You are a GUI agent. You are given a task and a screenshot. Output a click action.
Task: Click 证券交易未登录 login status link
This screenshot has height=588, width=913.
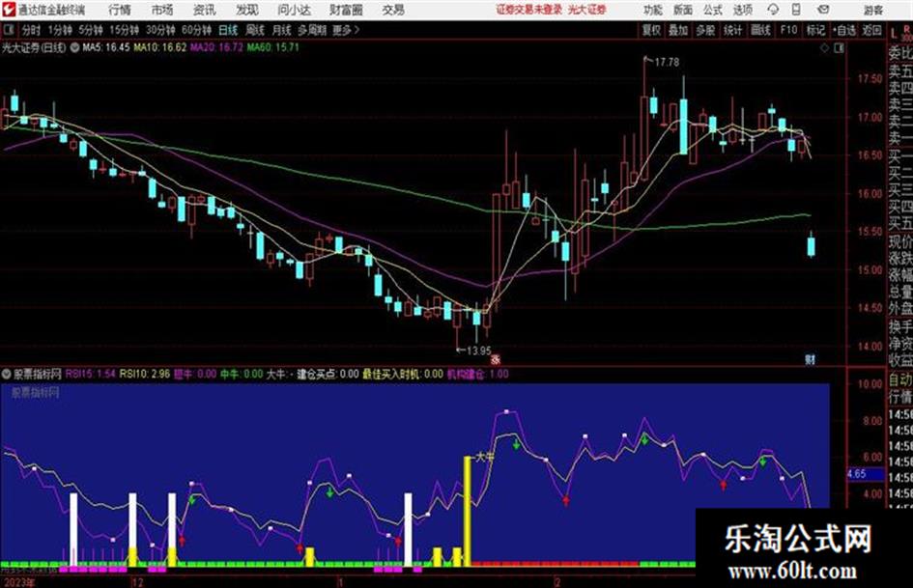(x=528, y=10)
